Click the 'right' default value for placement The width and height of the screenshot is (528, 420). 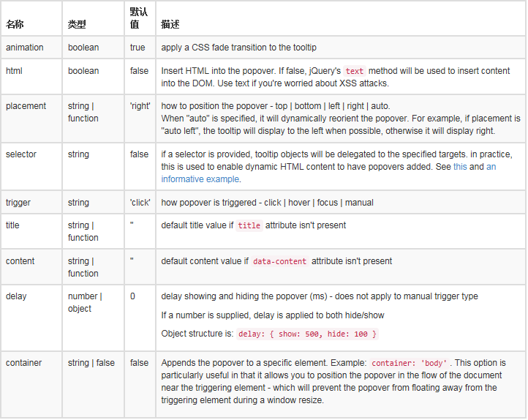point(140,106)
